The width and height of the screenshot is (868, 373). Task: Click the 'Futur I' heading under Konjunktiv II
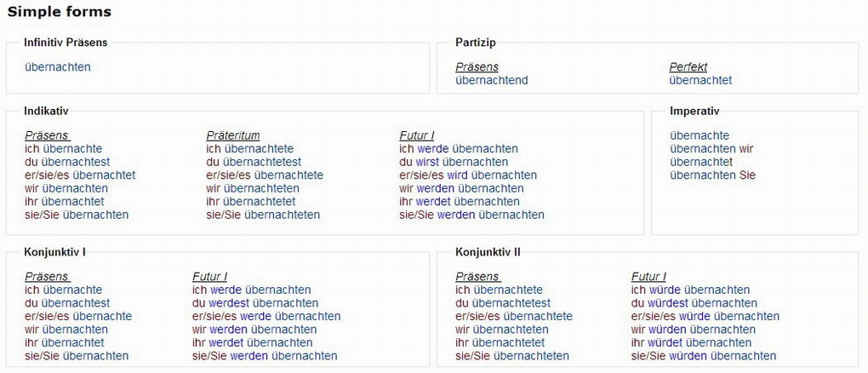[648, 277]
